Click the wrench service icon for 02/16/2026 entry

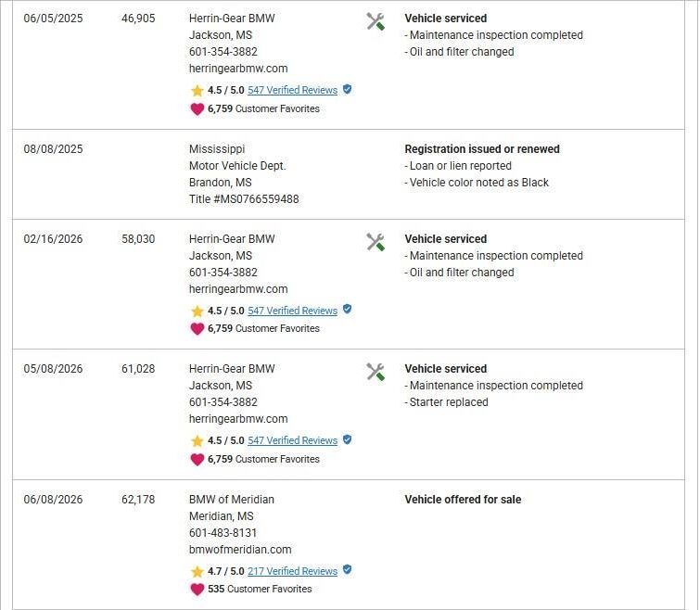tap(375, 242)
